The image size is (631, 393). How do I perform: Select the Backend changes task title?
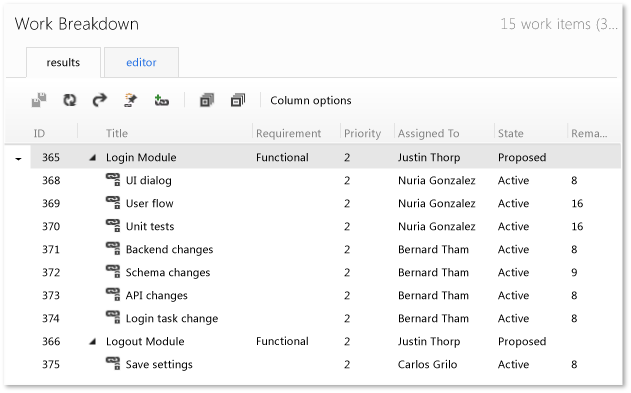(x=169, y=249)
